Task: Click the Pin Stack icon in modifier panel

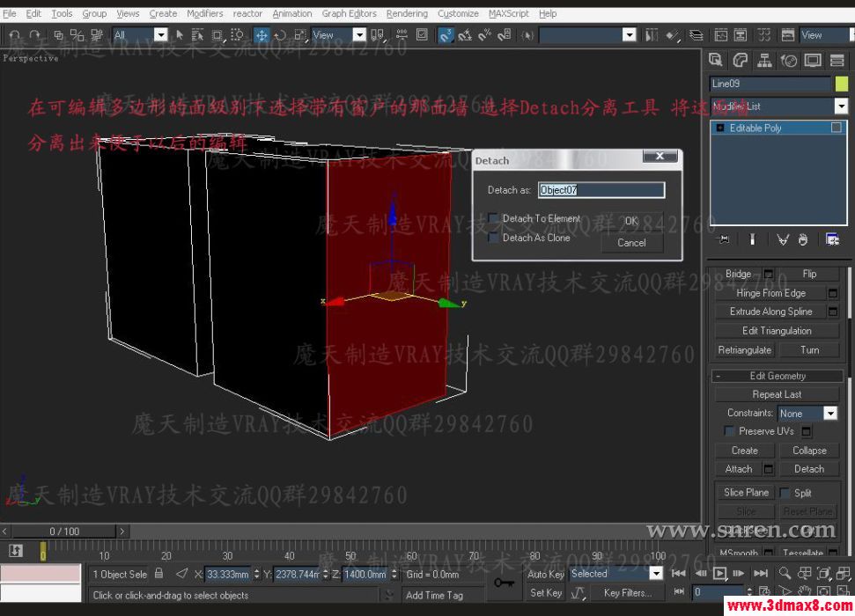Action: [x=722, y=238]
